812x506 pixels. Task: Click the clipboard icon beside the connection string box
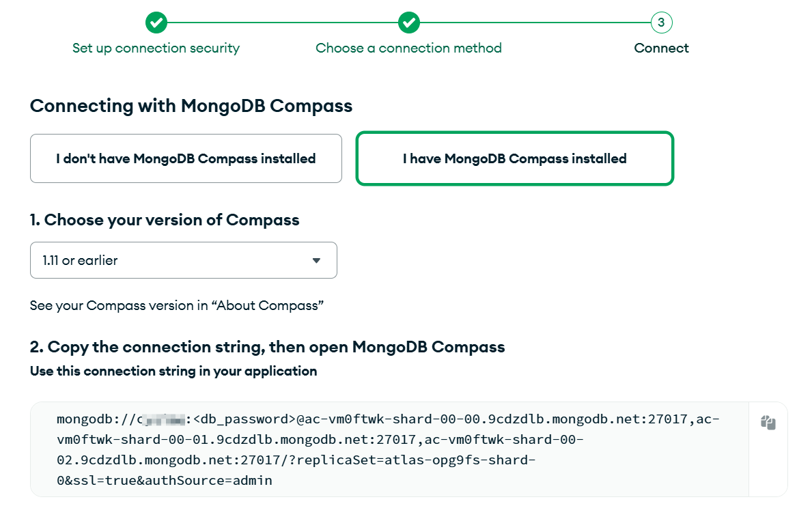[x=768, y=423]
